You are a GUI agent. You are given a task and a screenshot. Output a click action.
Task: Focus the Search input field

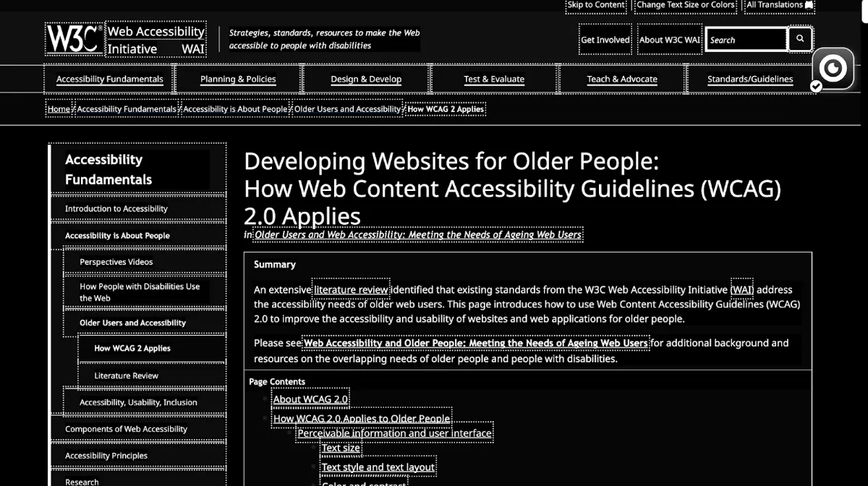(x=746, y=40)
